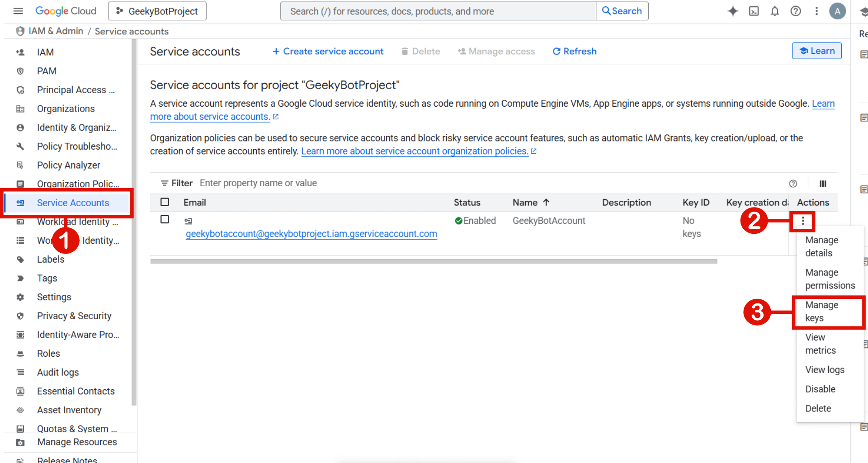Open the GeekyBotProject project selector
This screenshot has height=463, width=868.
pos(157,11)
